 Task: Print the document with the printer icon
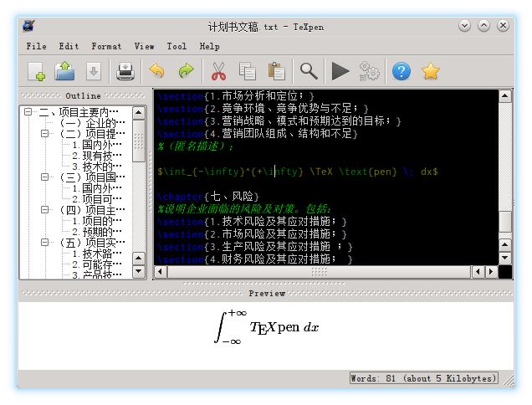[x=125, y=71]
